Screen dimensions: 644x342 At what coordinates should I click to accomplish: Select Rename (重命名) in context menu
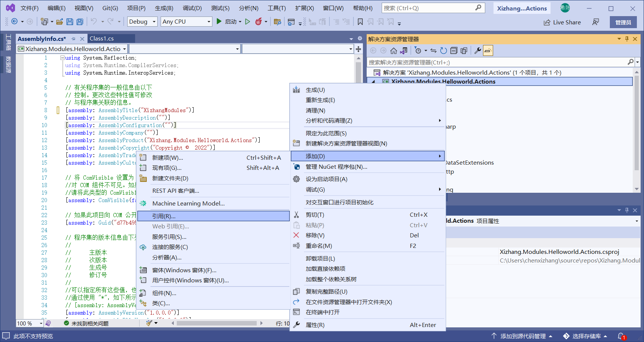tap(368, 246)
